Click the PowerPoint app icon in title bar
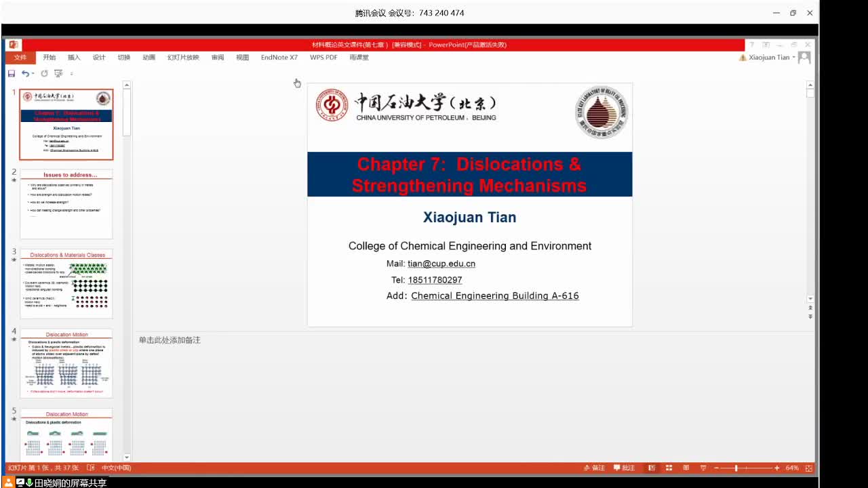Viewport: 868px width, 488px height. [14, 45]
